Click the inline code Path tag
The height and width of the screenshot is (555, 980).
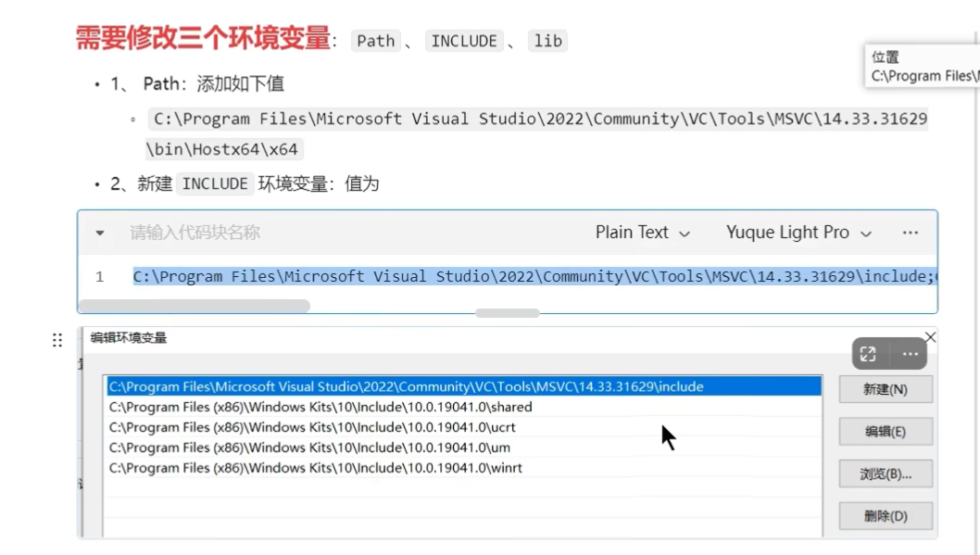click(376, 41)
